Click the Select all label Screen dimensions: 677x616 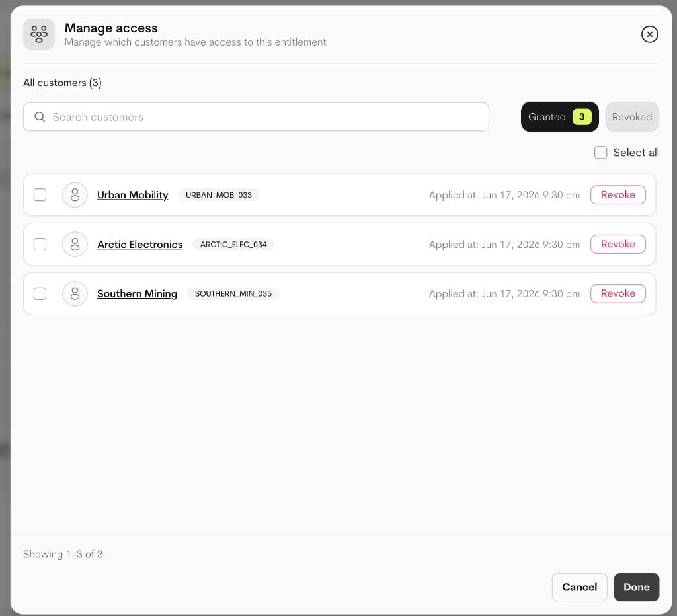tap(635, 153)
